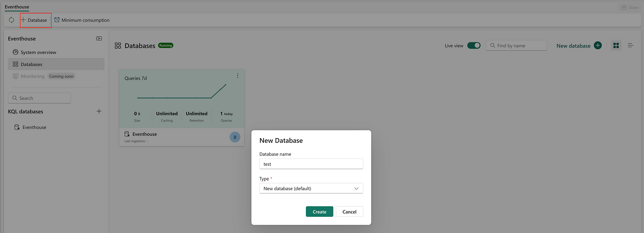Click the Queries 7d chart

[x=182, y=91]
